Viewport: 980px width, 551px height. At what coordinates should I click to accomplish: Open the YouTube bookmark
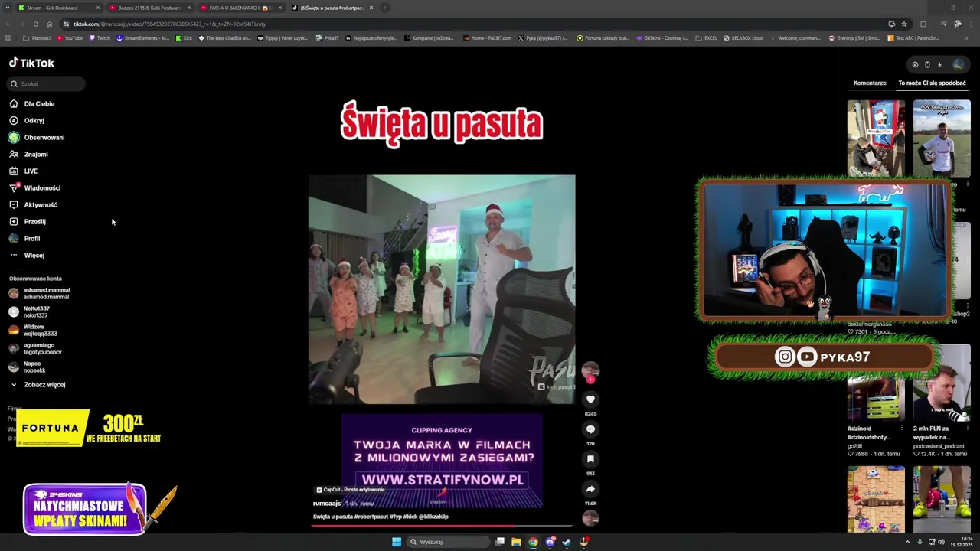70,37
